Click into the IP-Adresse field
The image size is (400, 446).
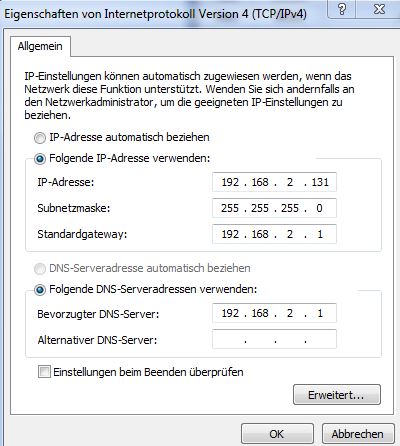(x=274, y=182)
